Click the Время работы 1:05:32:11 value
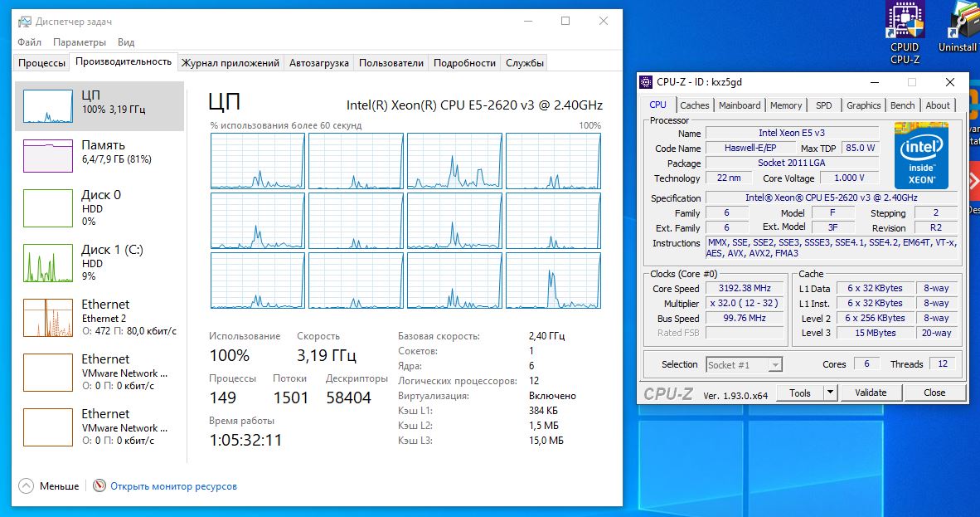980x517 pixels. 245,440
